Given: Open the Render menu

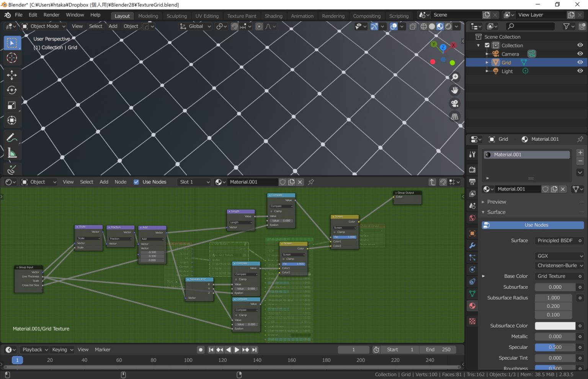Looking at the screenshot, I should tap(51, 15).
